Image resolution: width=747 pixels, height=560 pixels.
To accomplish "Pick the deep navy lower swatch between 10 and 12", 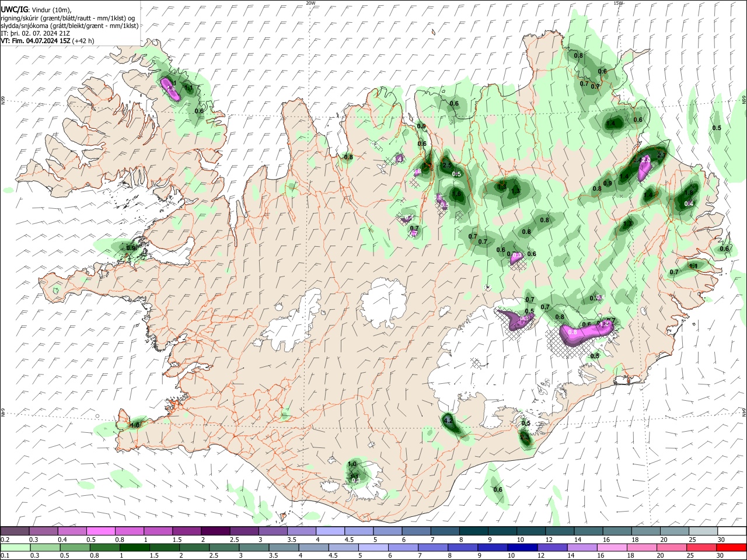I will click(x=522, y=547).
